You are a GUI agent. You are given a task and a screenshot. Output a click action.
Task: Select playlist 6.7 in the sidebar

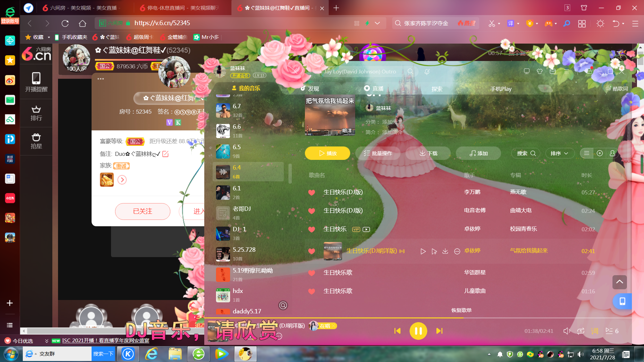tap(248, 110)
